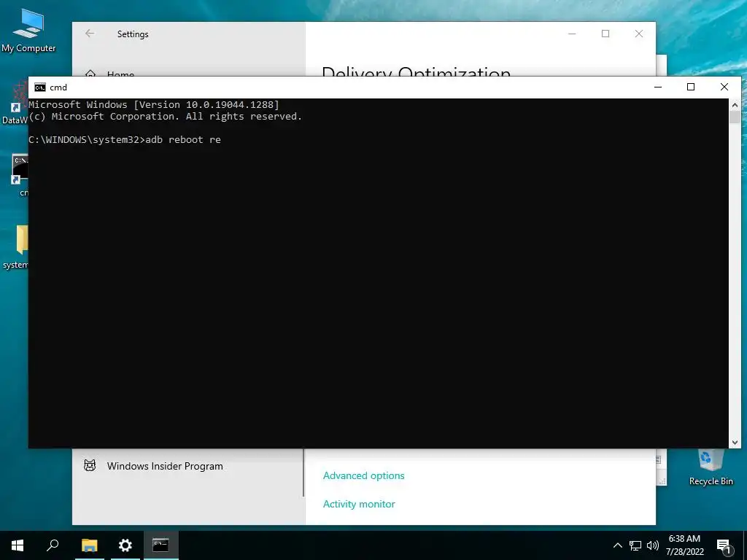Minimize the cmd window
The image size is (747, 560).
click(x=658, y=87)
